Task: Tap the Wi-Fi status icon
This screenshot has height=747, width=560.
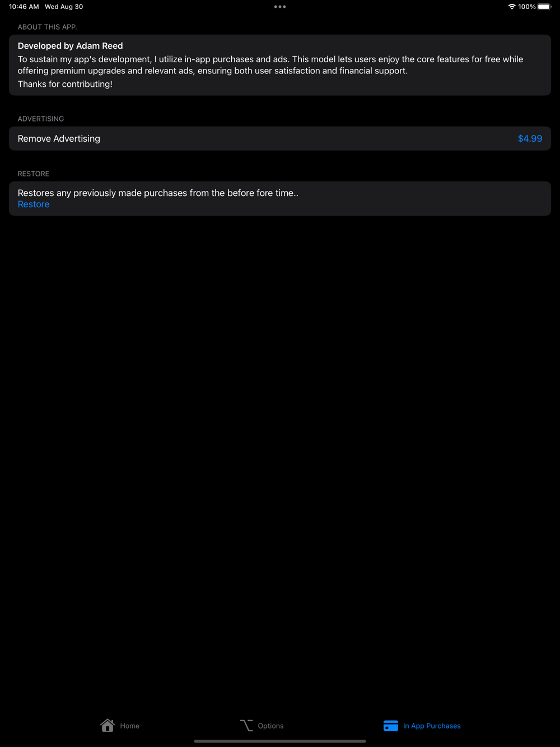Action: pyautogui.click(x=512, y=7)
